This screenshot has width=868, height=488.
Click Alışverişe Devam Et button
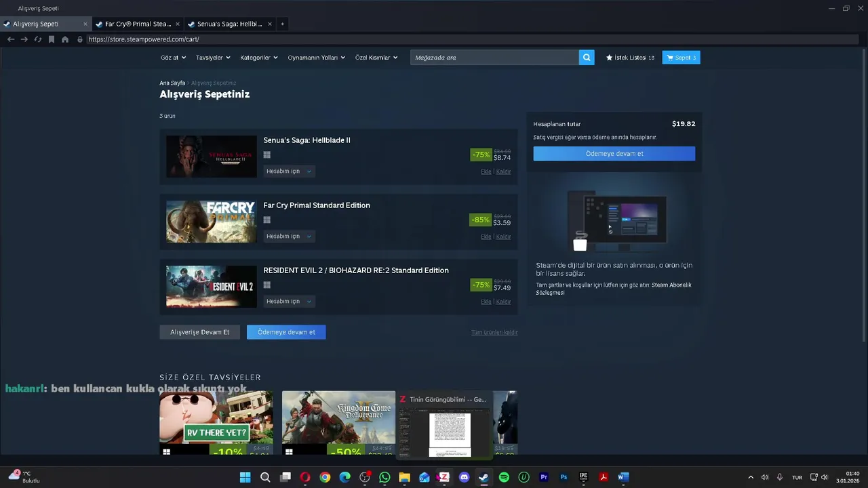click(200, 332)
